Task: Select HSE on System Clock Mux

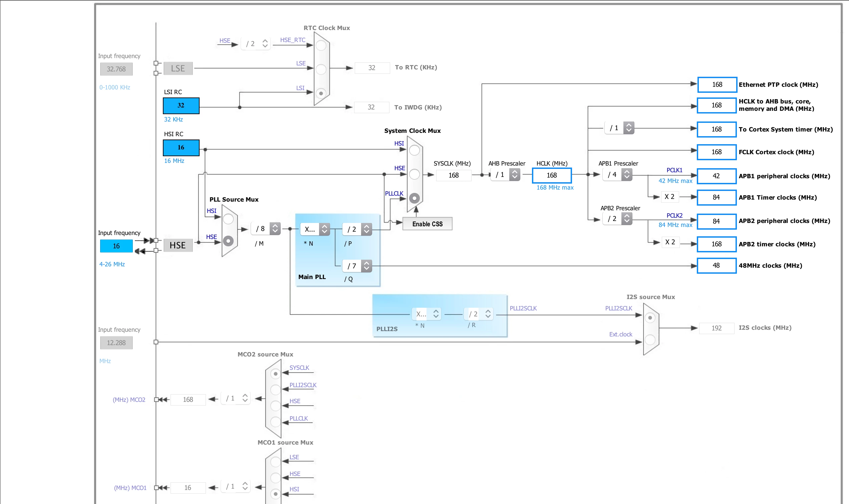Action: [x=414, y=174]
